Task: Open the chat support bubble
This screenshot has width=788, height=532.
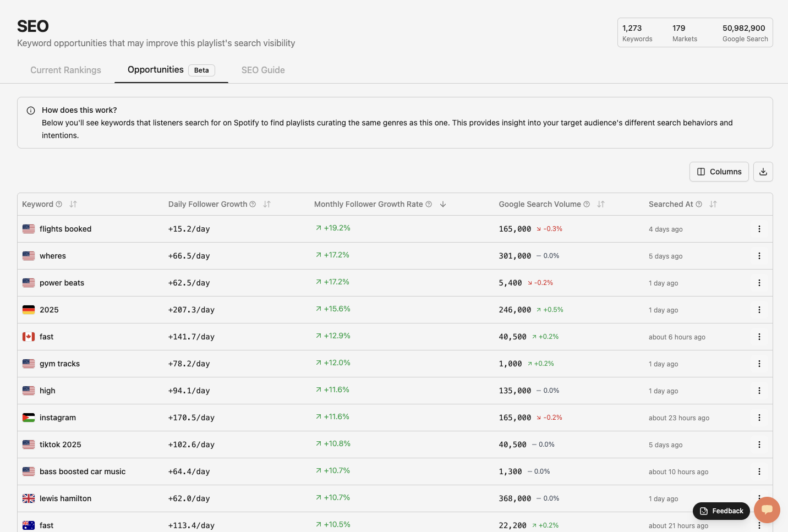Action: pos(767,510)
